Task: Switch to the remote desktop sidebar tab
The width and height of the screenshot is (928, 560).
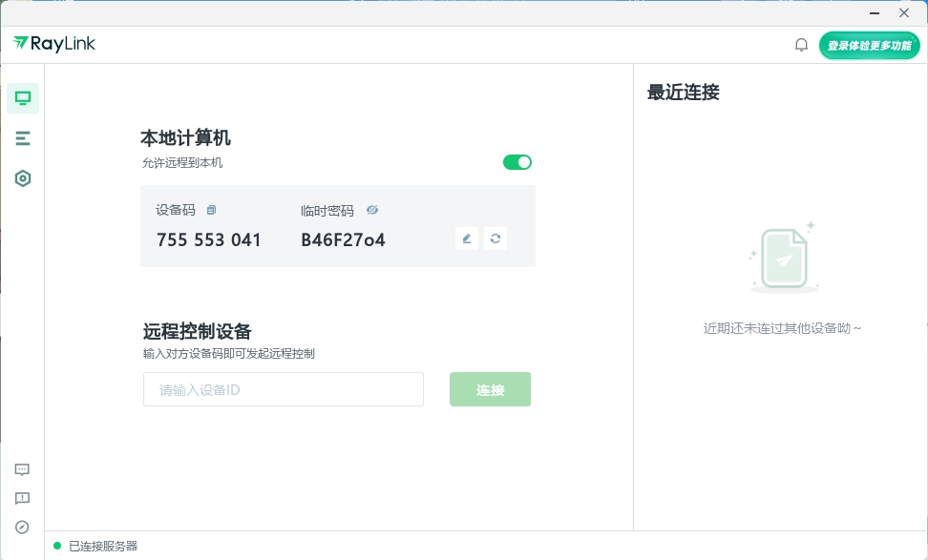Action: 22,97
